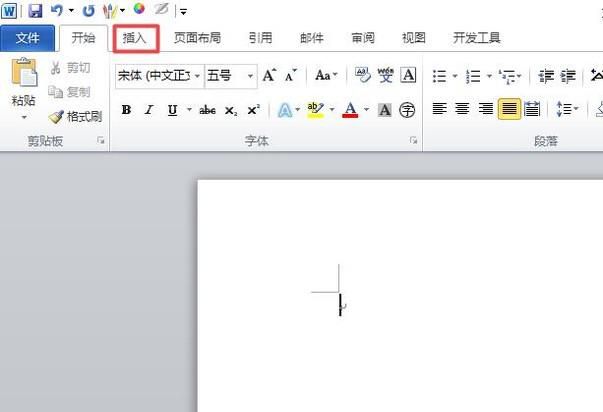603x412 pixels.
Task: Switch to the 开发工具 tab
Action: (x=476, y=38)
